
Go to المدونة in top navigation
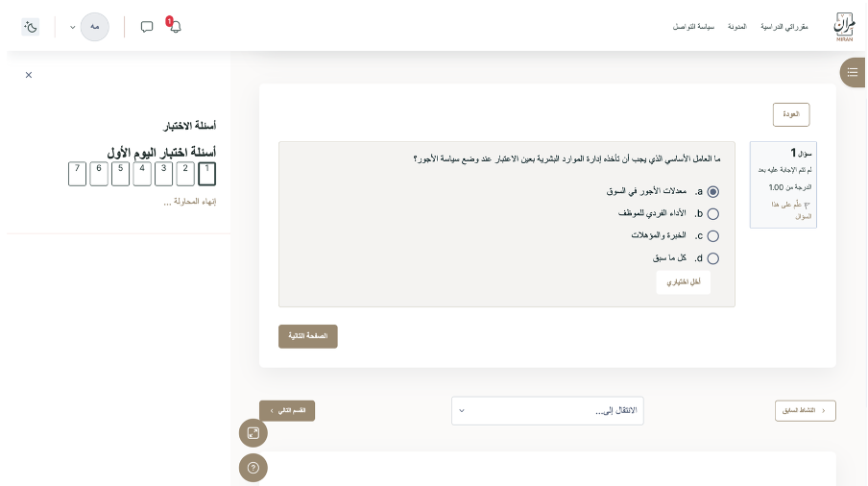[737, 27]
